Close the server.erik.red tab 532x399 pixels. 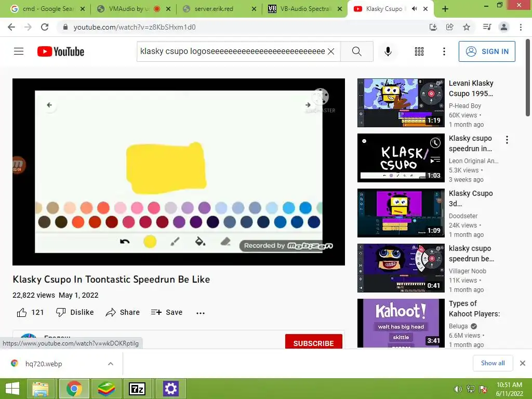254,9
